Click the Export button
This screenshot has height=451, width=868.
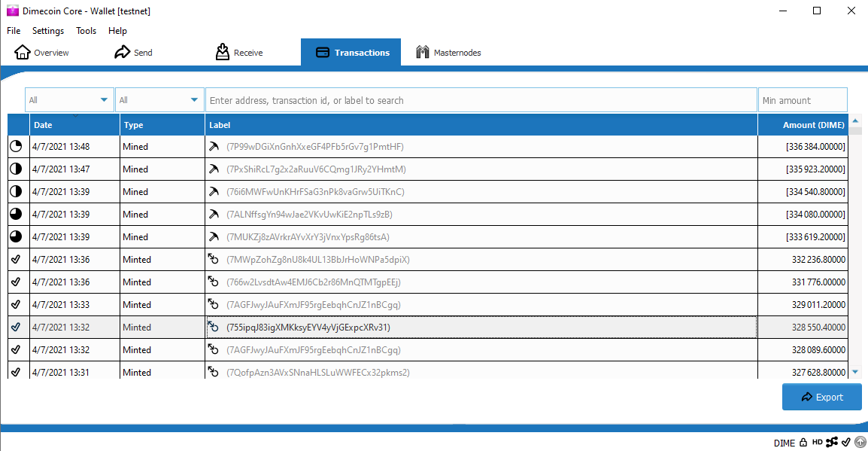coord(821,397)
